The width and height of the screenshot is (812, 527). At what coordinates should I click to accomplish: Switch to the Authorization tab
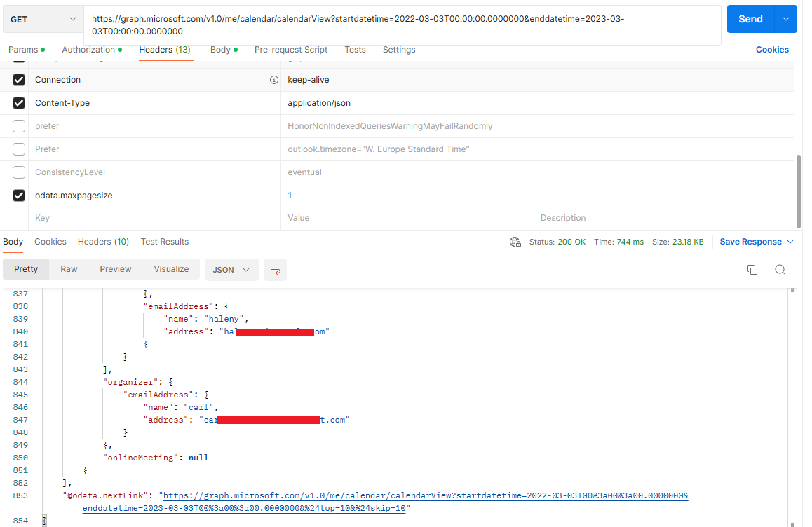click(92, 50)
